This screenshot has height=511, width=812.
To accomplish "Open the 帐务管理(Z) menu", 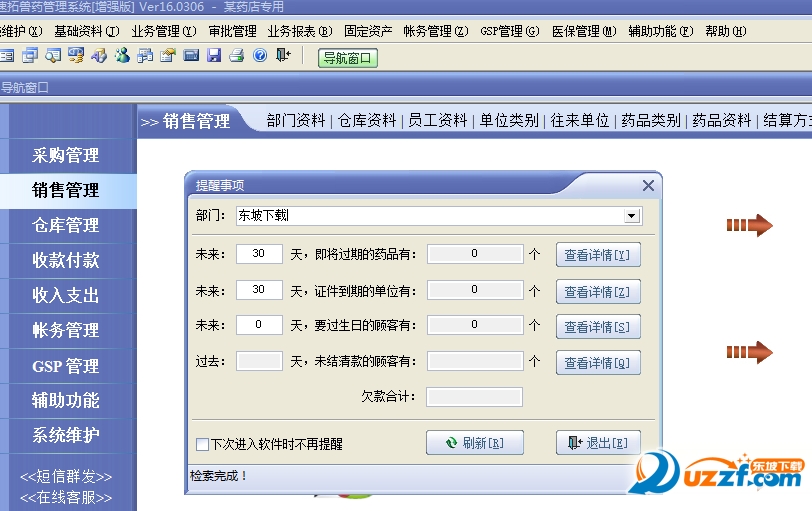I will tap(436, 32).
